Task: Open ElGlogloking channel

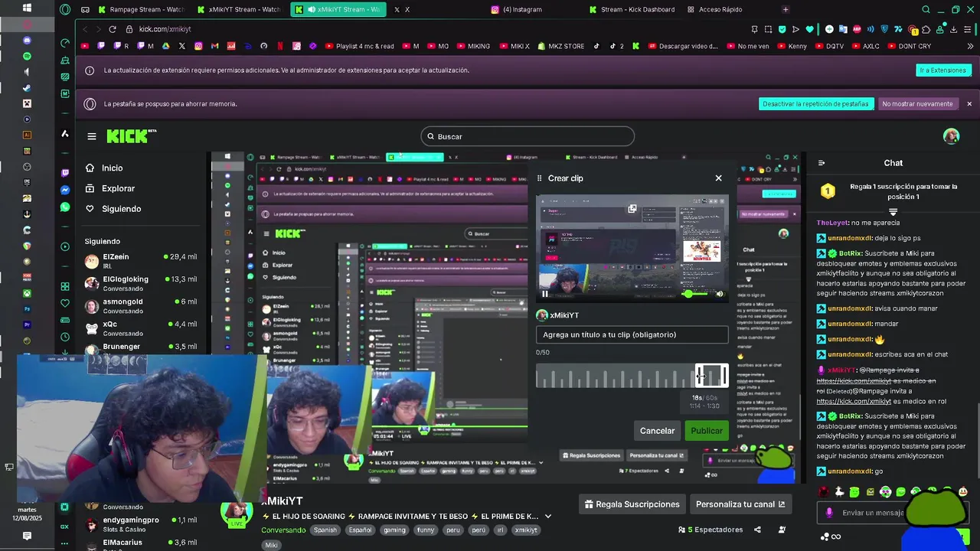Action: point(141,283)
